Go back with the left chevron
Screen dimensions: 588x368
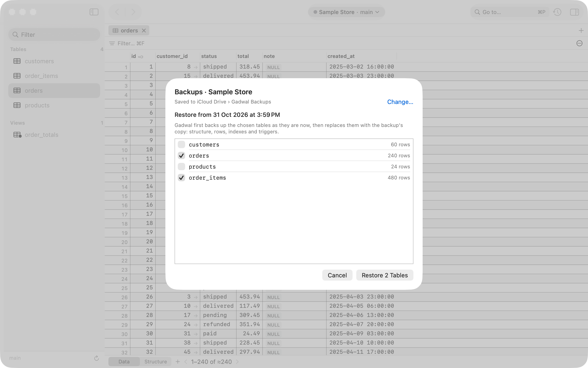coord(117,12)
